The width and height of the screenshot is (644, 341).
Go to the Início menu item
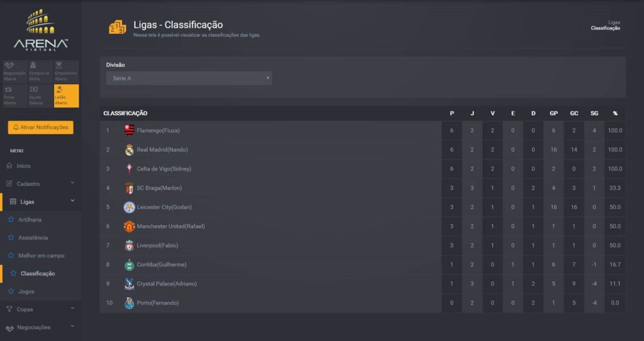pos(23,166)
